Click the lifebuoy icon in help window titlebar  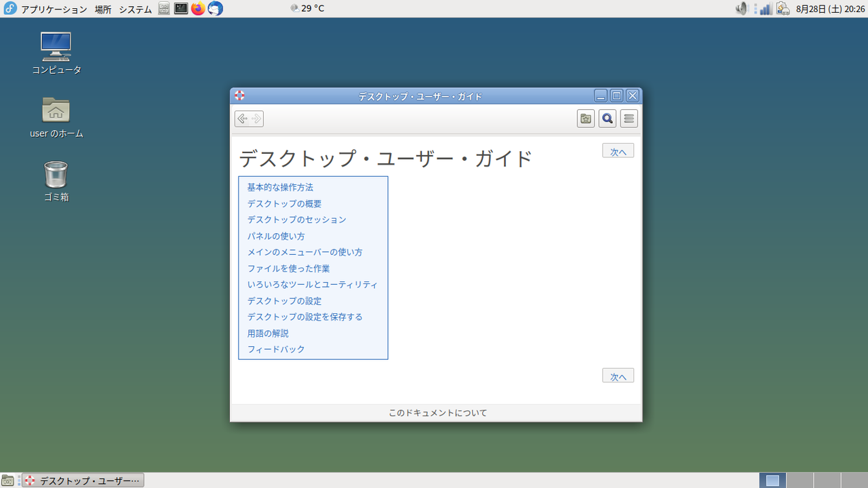pos(239,96)
